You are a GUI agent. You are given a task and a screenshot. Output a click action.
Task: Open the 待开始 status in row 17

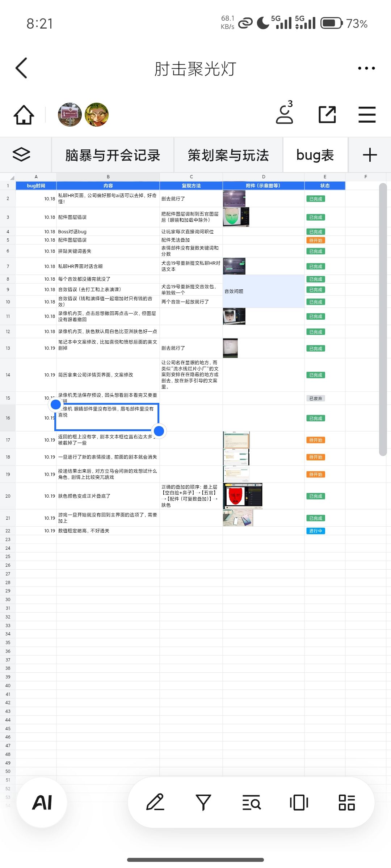(316, 440)
